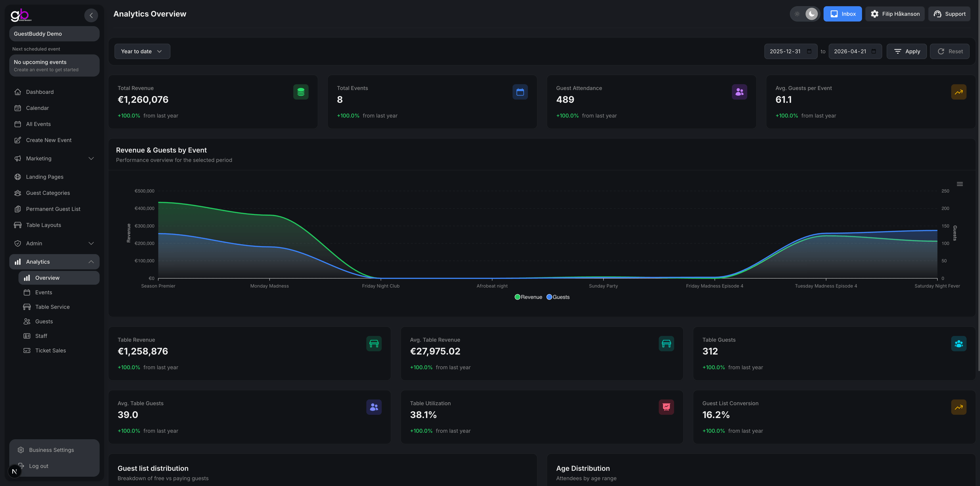The height and width of the screenshot is (486, 980).
Task: Open the Support panel via headset icon
Action: [x=938, y=14]
